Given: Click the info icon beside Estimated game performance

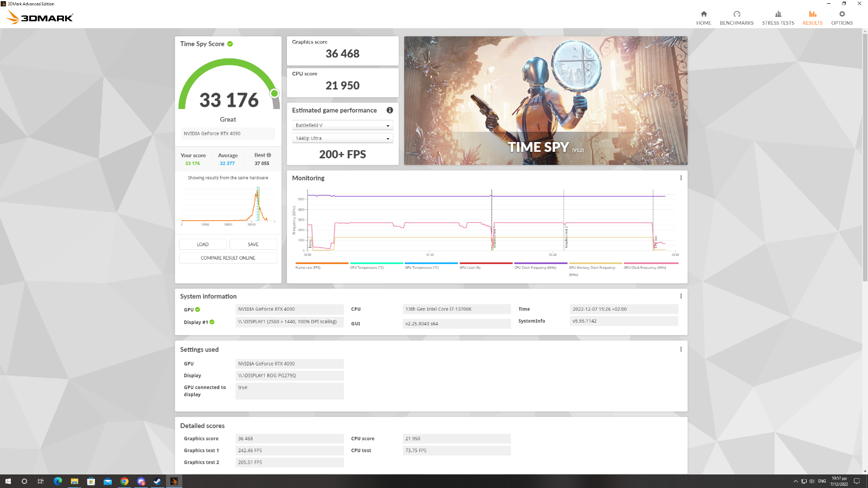Looking at the screenshot, I should [x=390, y=110].
